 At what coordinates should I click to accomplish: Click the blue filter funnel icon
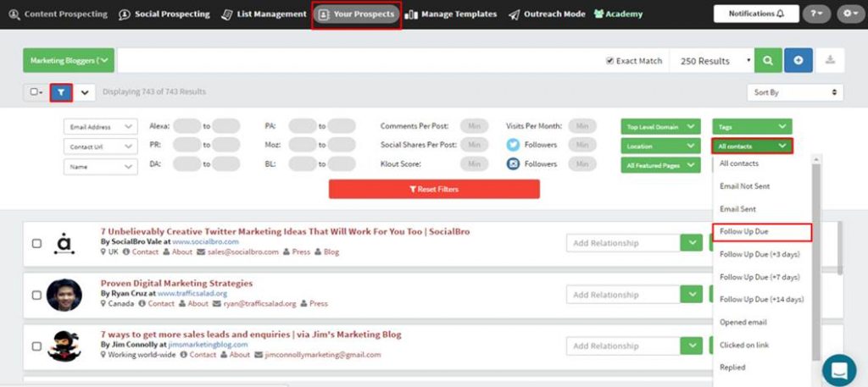point(61,92)
